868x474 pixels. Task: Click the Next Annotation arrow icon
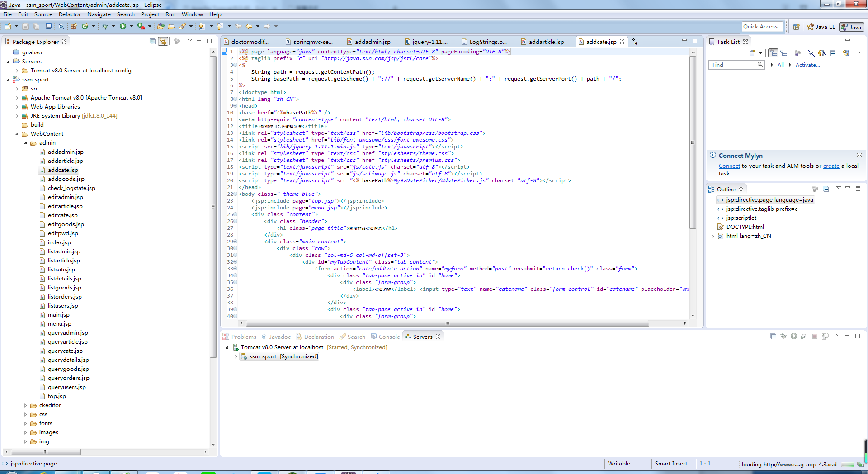tap(202, 27)
